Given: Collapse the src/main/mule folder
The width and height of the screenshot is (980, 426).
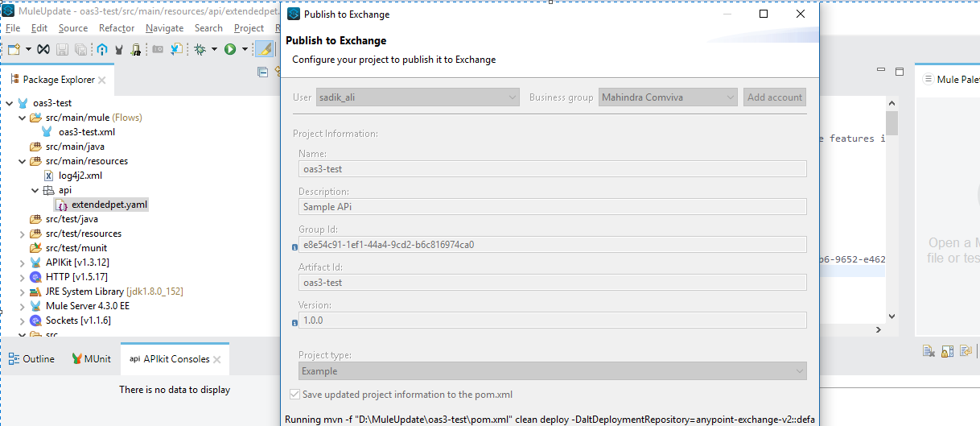Looking at the screenshot, I should coord(23,118).
